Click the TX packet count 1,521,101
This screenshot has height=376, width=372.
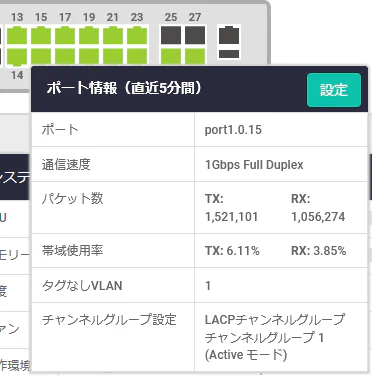click(232, 217)
